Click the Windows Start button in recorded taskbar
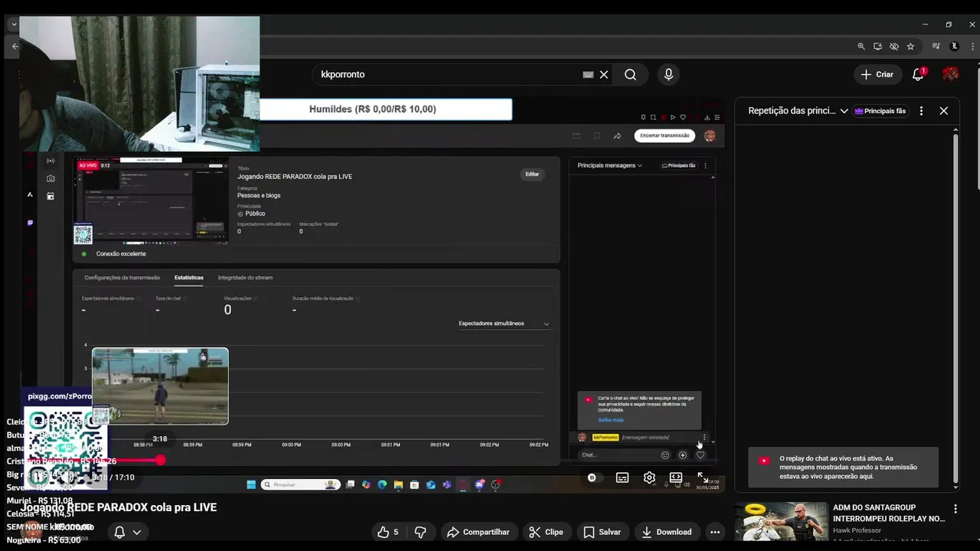 [251, 484]
